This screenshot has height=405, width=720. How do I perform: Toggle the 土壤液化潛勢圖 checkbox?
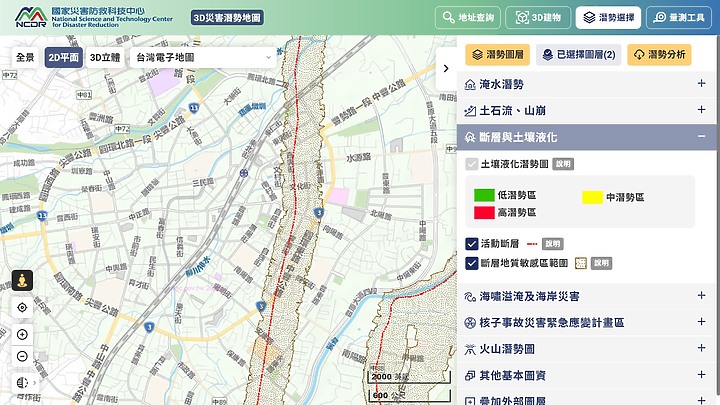coord(472,164)
